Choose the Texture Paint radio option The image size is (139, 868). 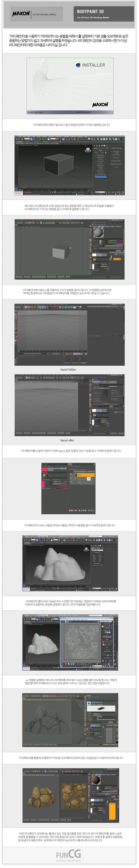point(55,480)
